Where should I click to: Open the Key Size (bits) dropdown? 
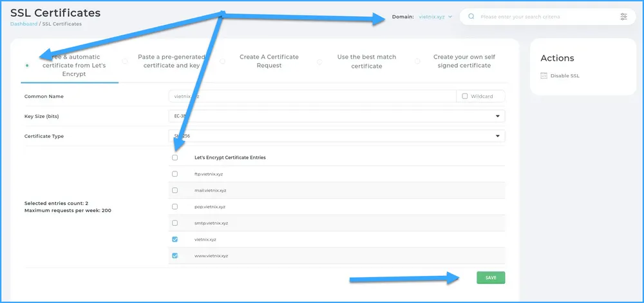click(337, 116)
